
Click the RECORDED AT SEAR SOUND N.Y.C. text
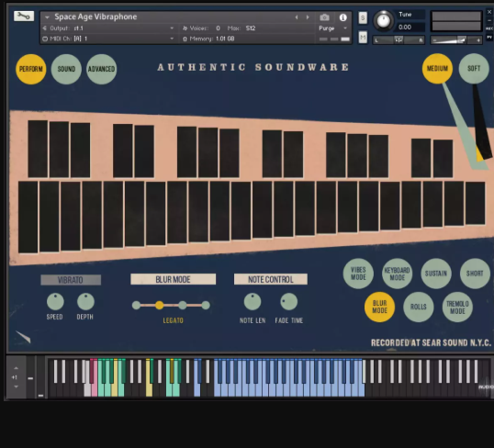431,342
